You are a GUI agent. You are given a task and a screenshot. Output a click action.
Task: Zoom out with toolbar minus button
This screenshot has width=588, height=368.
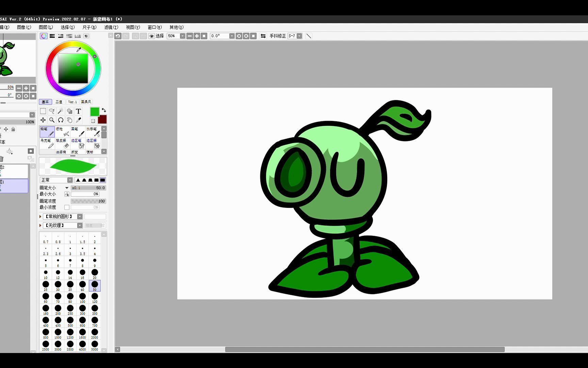point(190,36)
